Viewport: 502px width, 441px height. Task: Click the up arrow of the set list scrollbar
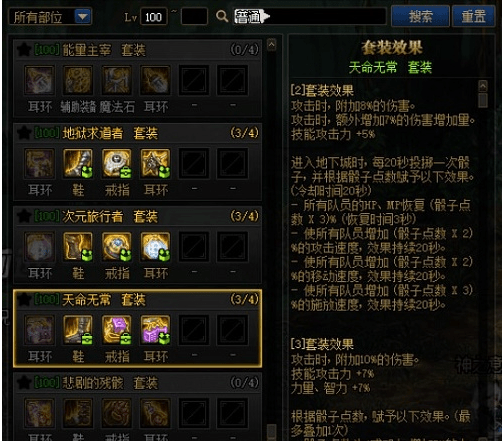tap(272, 44)
